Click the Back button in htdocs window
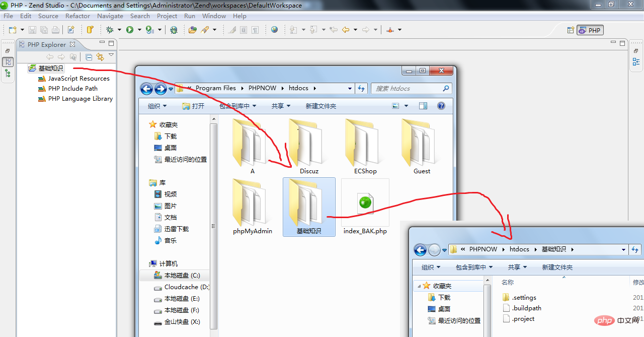Viewport: 644px width, 337px height. pos(146,89)
